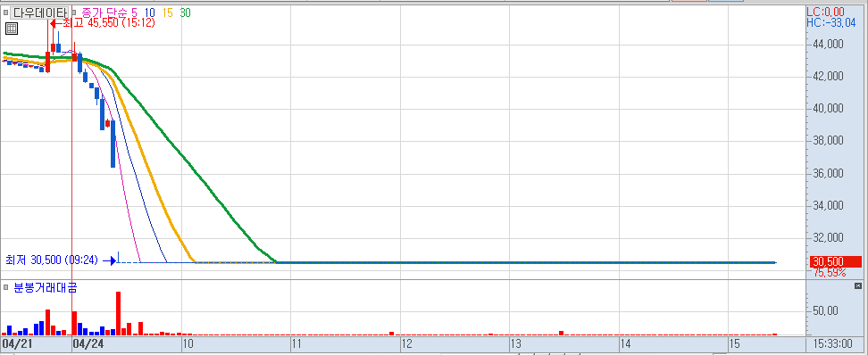The image size is (868, 355).
Task: Open the data table grid icon
Action: point(12,29)
